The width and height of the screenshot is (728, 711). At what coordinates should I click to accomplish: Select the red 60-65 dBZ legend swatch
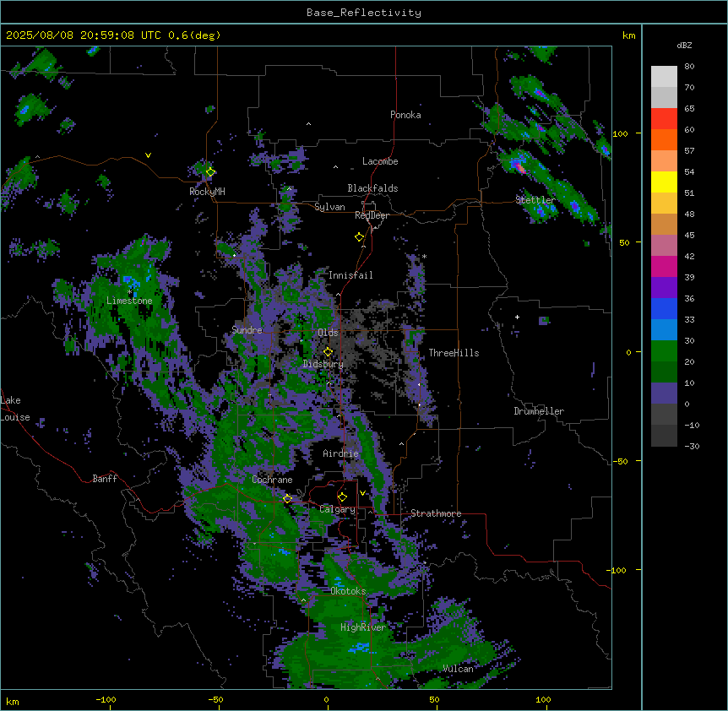point(664,118)
